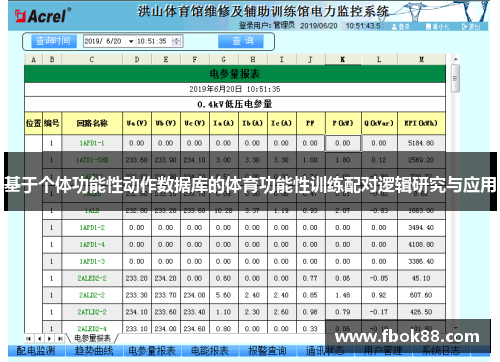Click the EPI value 4108.80
The width and height of the screenshot is (500, 362).
tap(421, 245)
